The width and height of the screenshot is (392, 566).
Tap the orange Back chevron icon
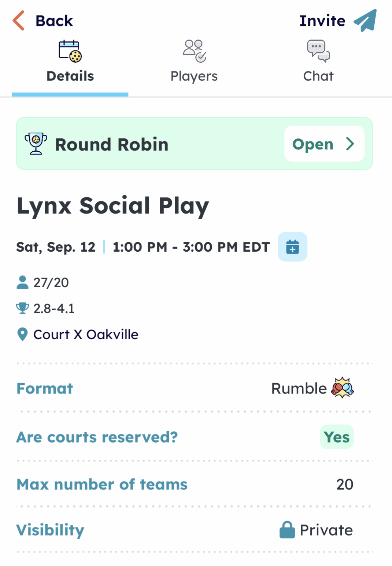tap(19, 21)
